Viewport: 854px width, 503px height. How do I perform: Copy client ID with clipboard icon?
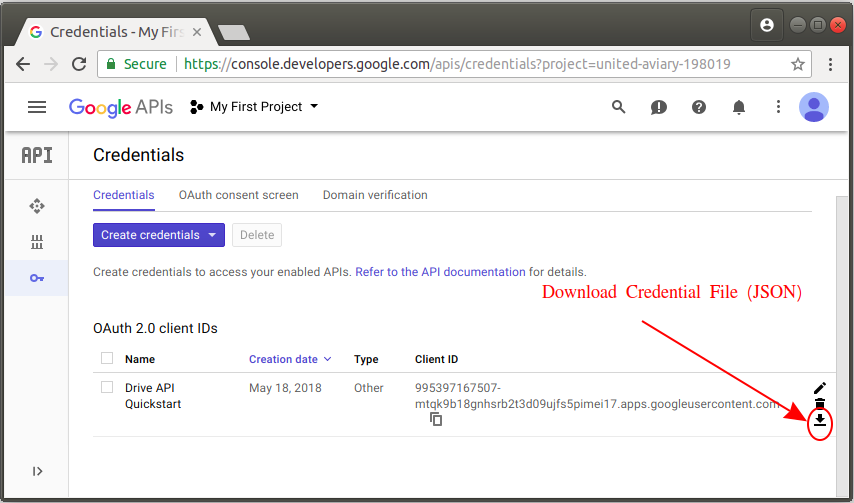[x=436, y=419]
